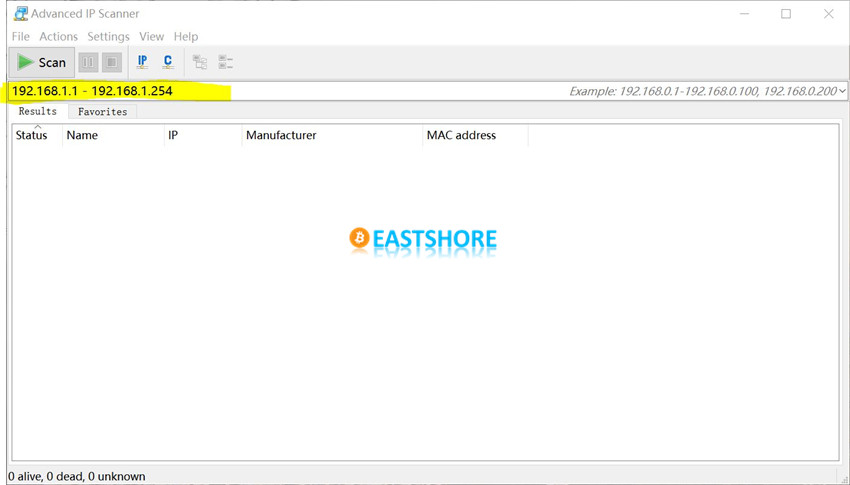Click the '0 alive, 0 dead, 0 unknown' status text

[x=77, y=476]
